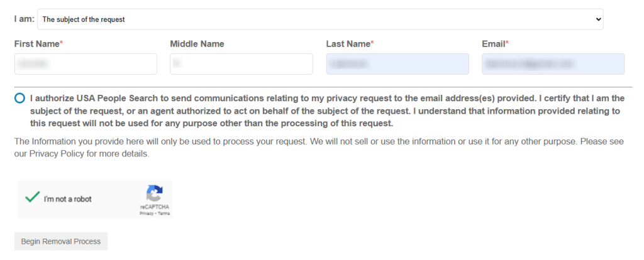This screenshot has width=644, height=260.
Task: Open the reCAPTCHA Privacy link
Action: pyautogui.click(x=145, y=214)
